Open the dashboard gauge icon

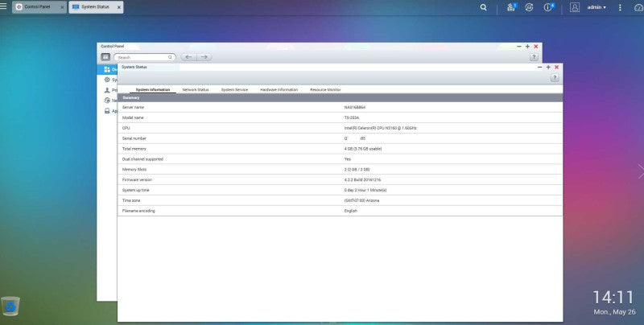pos(638,7)
